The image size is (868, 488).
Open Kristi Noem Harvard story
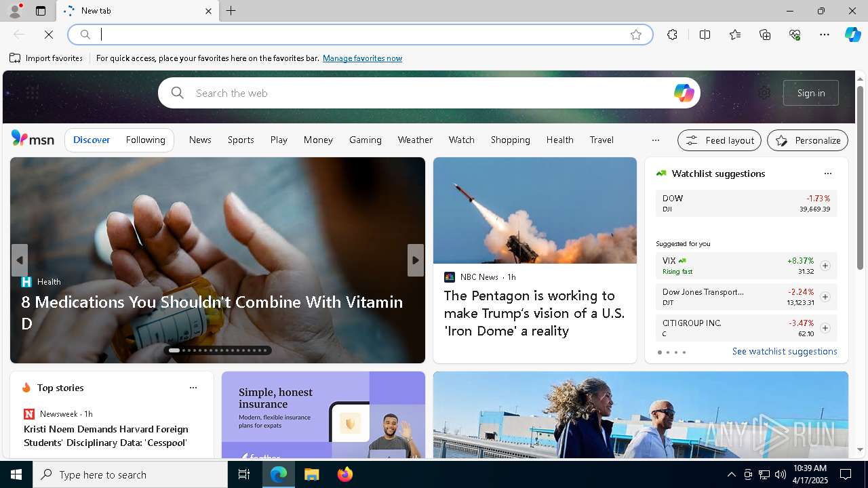pos(106,436)
